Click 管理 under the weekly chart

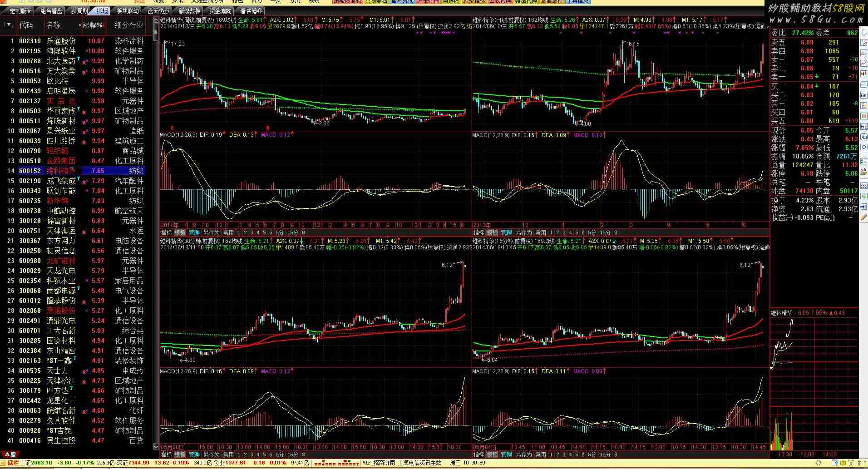(x=194, y=232)
